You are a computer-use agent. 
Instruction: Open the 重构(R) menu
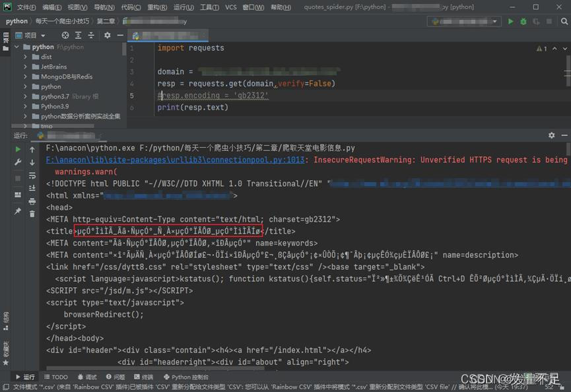[157, 7]
